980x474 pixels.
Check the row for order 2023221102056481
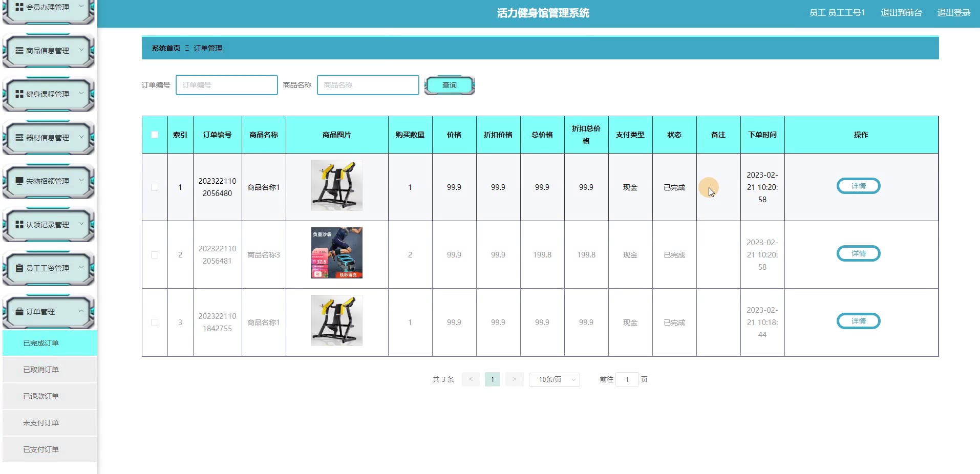click(155, 255)
